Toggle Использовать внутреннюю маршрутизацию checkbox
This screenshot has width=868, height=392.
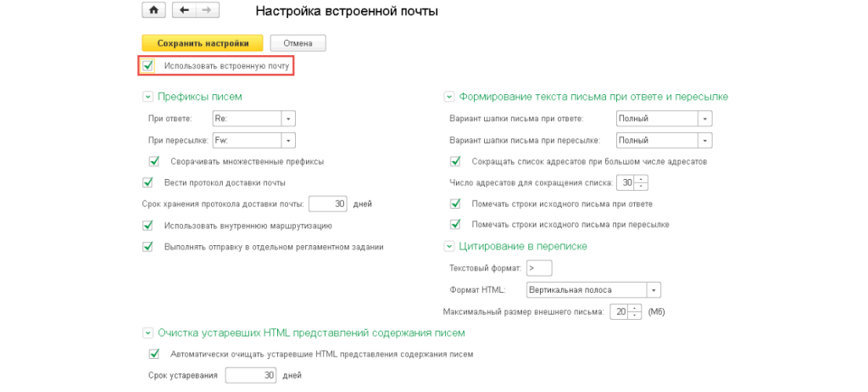click(147, 226)
